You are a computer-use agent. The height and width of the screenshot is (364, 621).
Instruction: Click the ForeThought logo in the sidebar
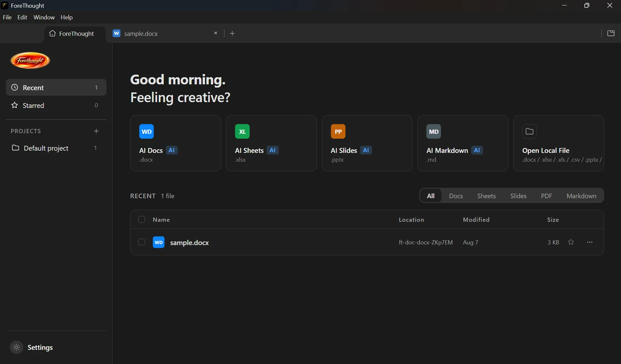pos(30,60)
